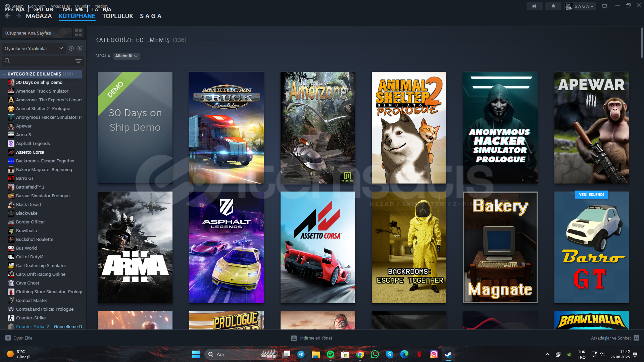The height and width of the screenshot is (362, 644).
Task: Open the Alfabetik sort dropdown
Action: point(126,56)
